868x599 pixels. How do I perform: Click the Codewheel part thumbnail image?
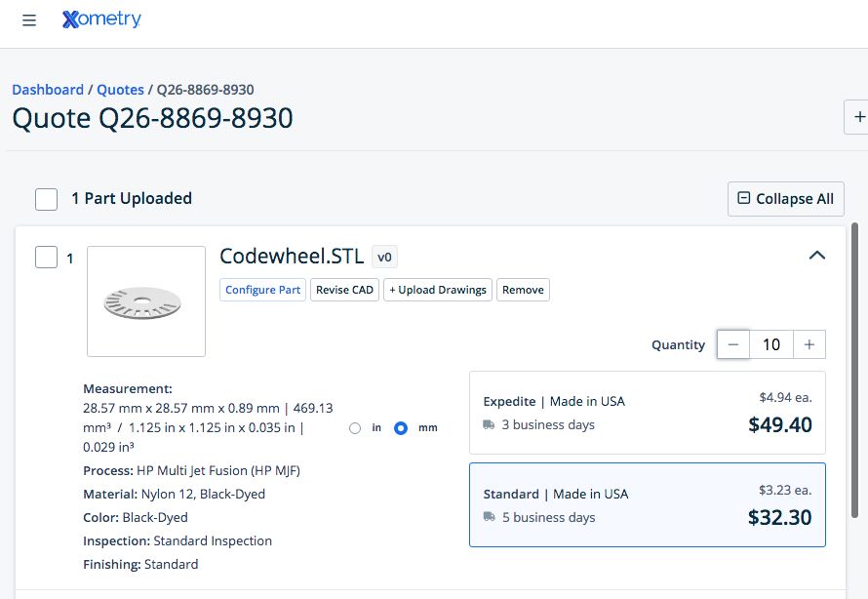click(x=146, y=301)
